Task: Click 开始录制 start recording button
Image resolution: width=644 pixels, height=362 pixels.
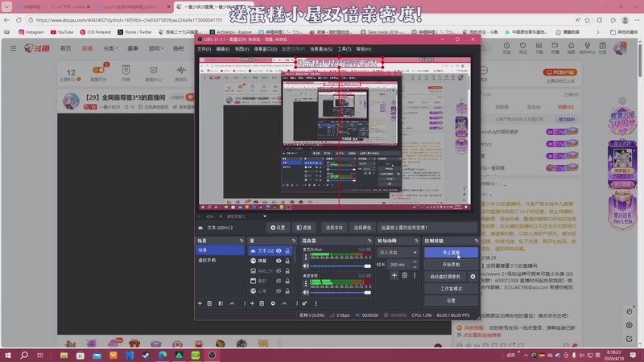Action: [451, 265]
